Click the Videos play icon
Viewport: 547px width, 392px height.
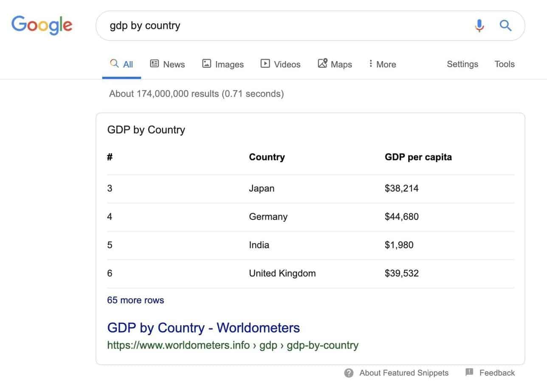[265, 63]
